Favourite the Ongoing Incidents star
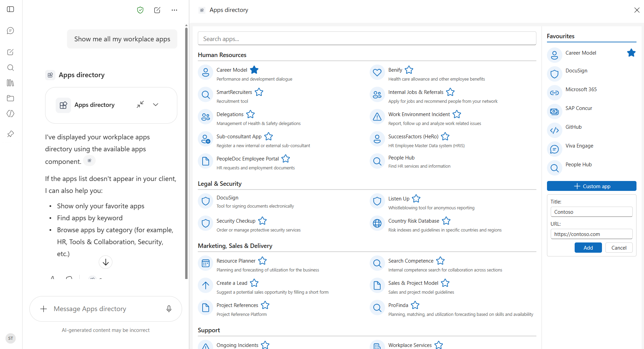This screenshot has width=644, height=349. [x=265, y=345]
